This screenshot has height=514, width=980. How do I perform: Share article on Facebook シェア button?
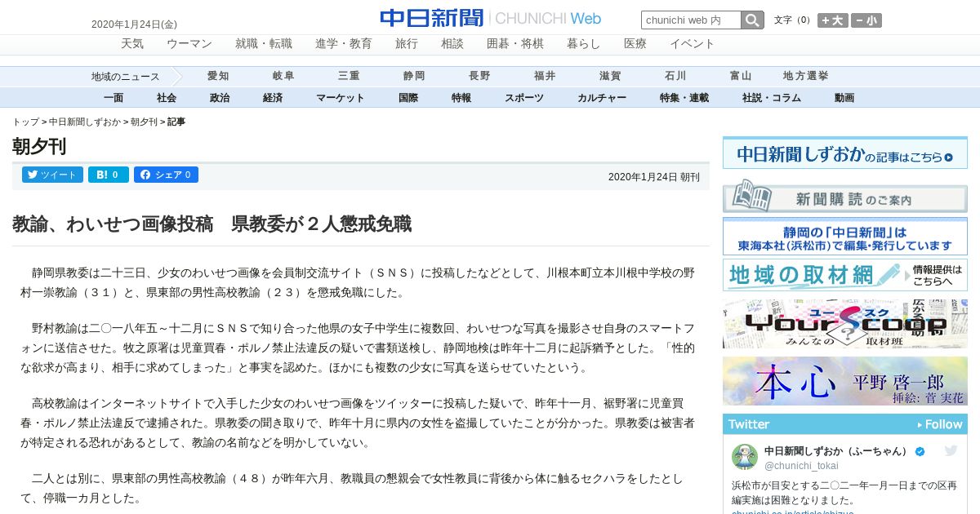coord(166,175)
